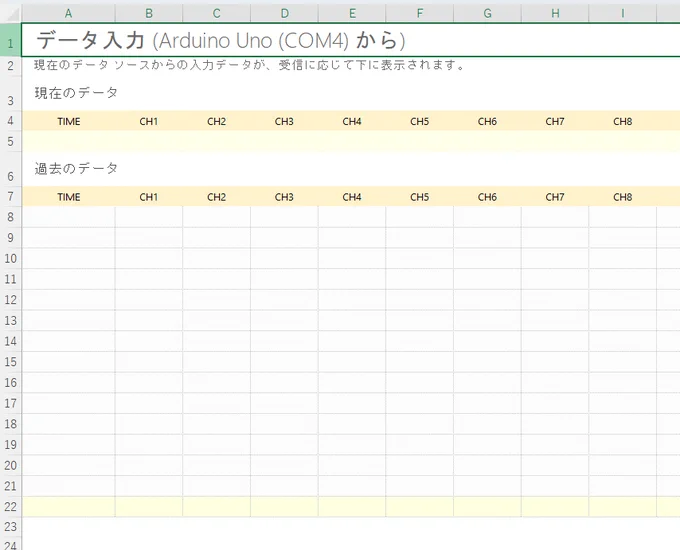This screenshot has height=550, width=680.
Task: Select column G header
Action: coord(487,13)
